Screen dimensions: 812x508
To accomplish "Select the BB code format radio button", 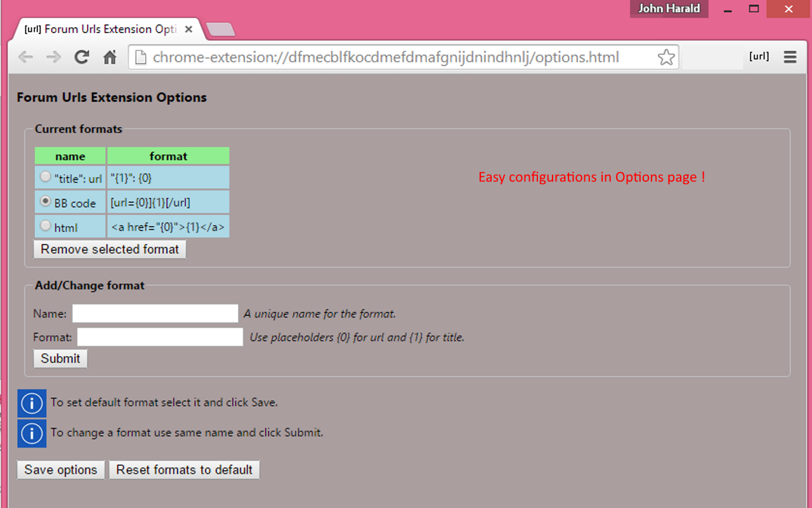I will click(x=45, y=201).
